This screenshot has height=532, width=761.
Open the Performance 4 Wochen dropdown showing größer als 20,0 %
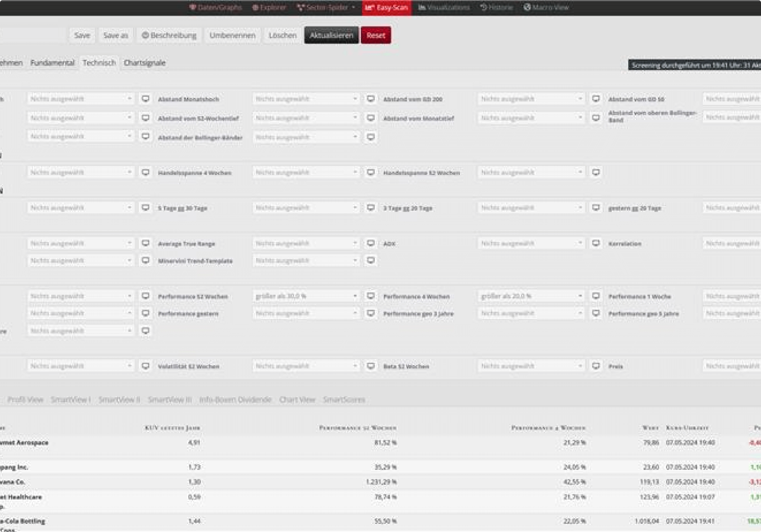coord(531,296)
